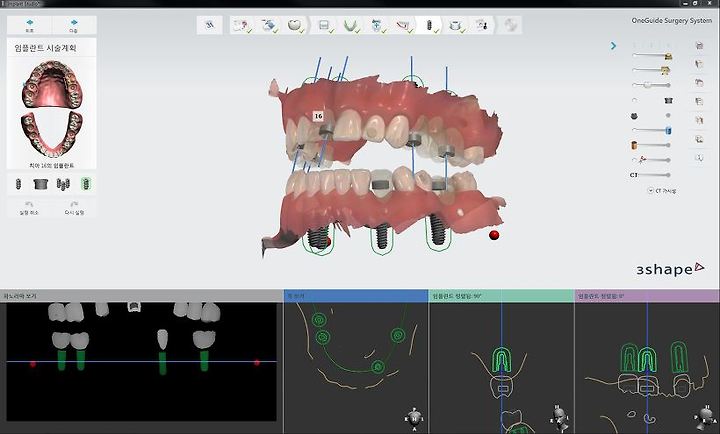
Task: Open the CT slice crop workflow step
Action: click(325, 25)
